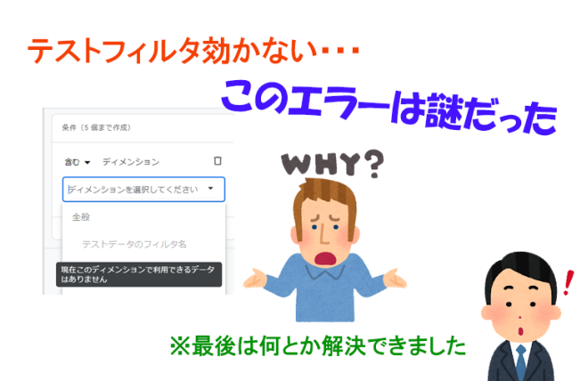Viewport: 588px width, 381px height.
Task: Click the ディメンション label text
Action: point(131,162)
